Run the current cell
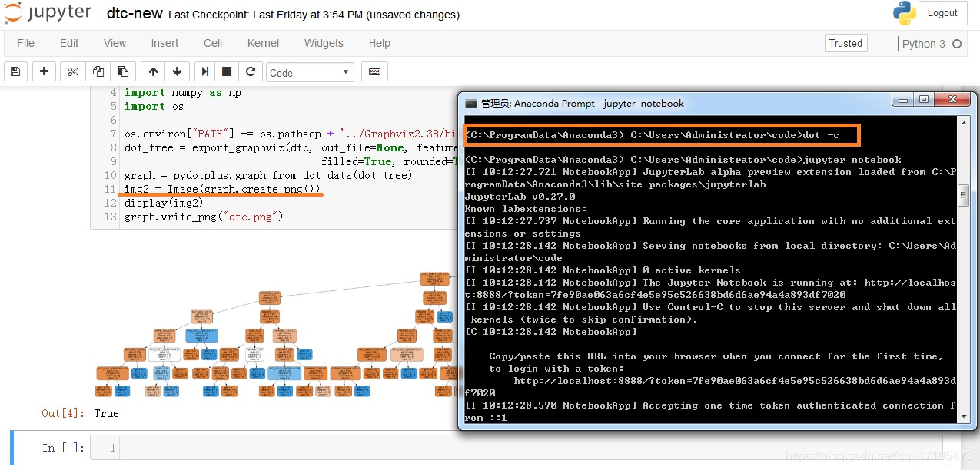Viewport: 980px width, 470px height. pyautogui.click(x=204, y=71)
